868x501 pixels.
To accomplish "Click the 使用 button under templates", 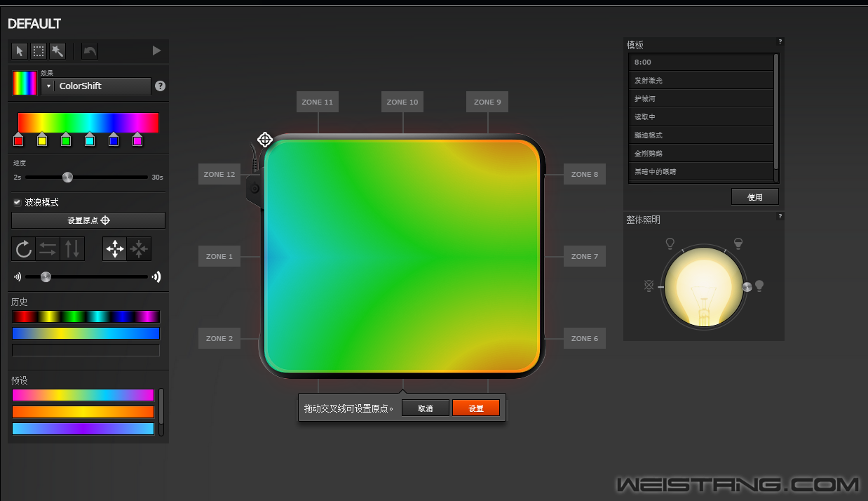I will (754, 197).
